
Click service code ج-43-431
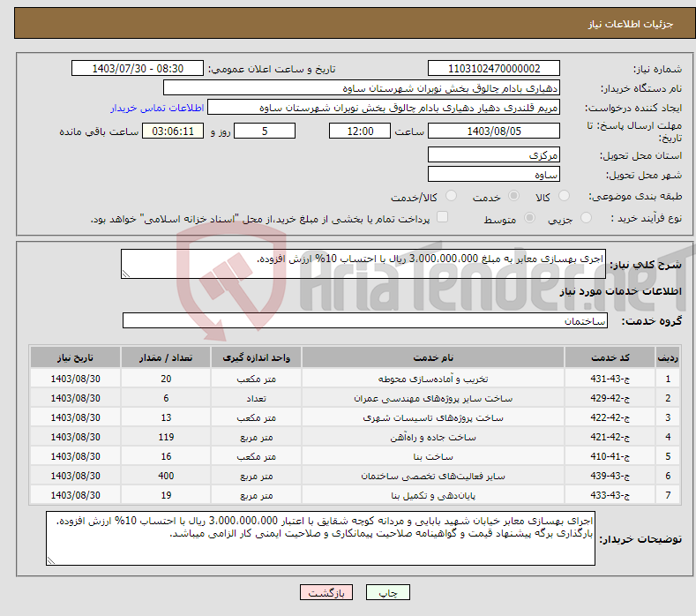tap(610, 379)
